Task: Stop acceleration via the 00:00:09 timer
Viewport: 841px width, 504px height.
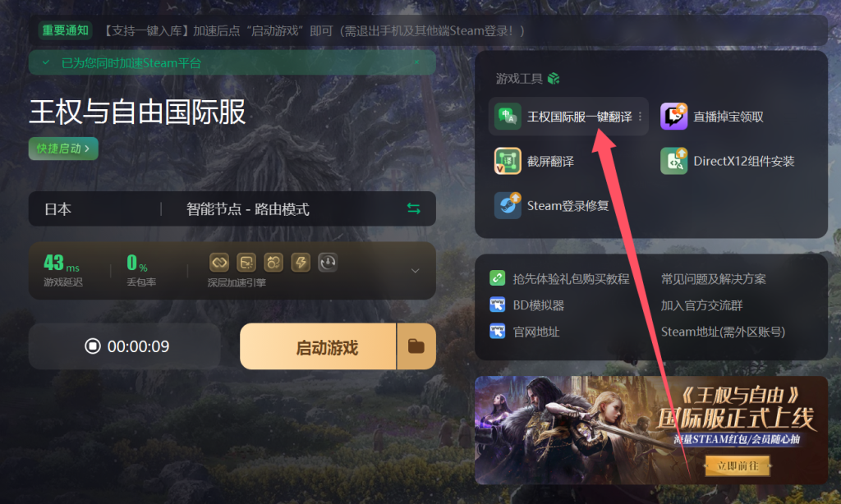Action: [125, 346]
